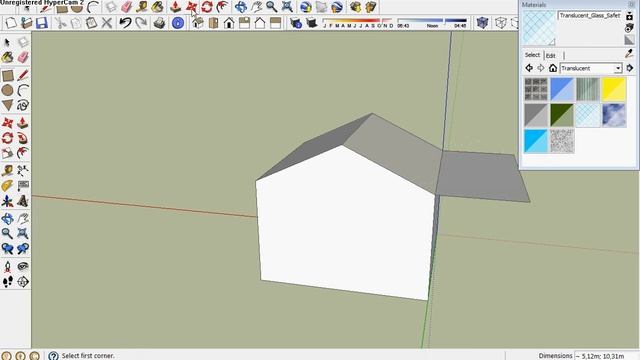
Task: Click the Materials back arrow
Action: 529,68
